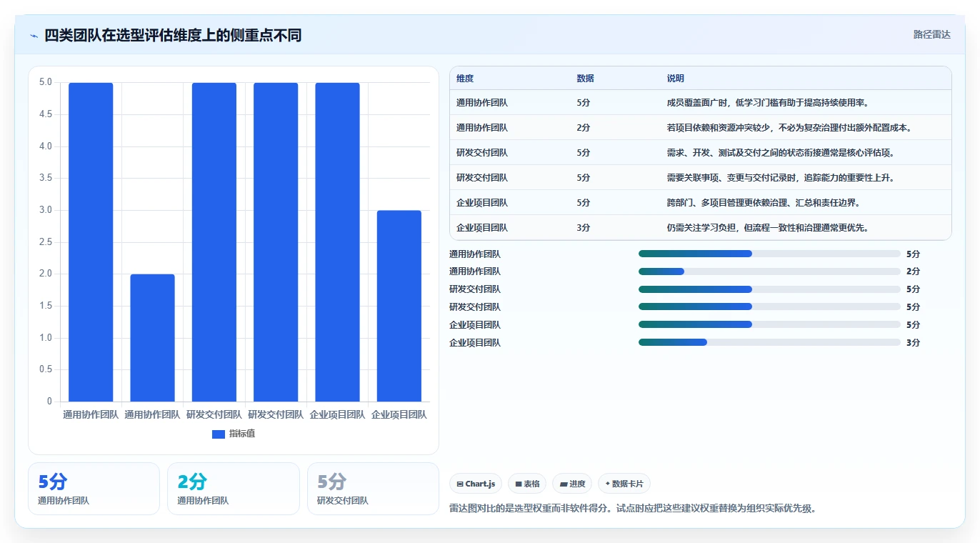Click the chart bar with value 2.0
This screenshot has width=980, height=543.
coord(152,337)
